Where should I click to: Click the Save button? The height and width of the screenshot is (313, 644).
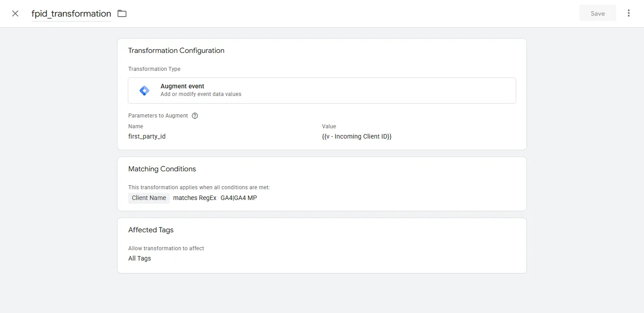(598, 13)
